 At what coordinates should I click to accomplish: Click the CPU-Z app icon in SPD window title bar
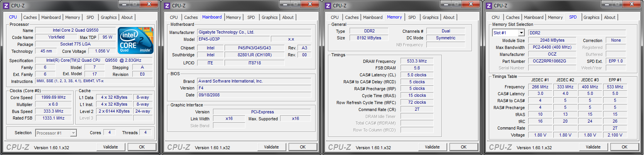click(x=489, y=5)
